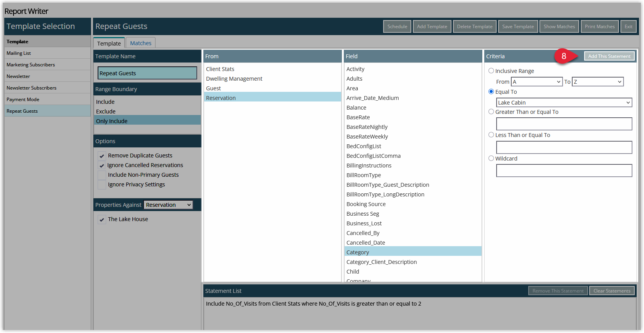Switch to the Matches tab

click(x=140, y=43)
